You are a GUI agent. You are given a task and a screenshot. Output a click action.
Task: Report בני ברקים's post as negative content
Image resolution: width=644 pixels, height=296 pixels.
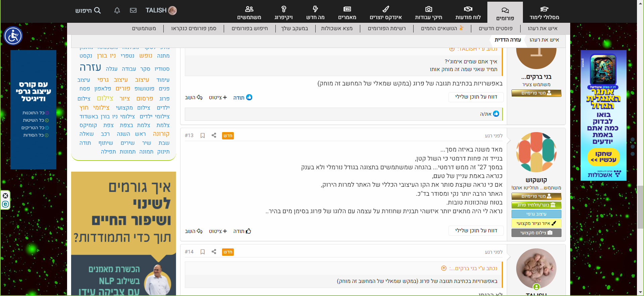pyautogui.click(x=476, y=97)
